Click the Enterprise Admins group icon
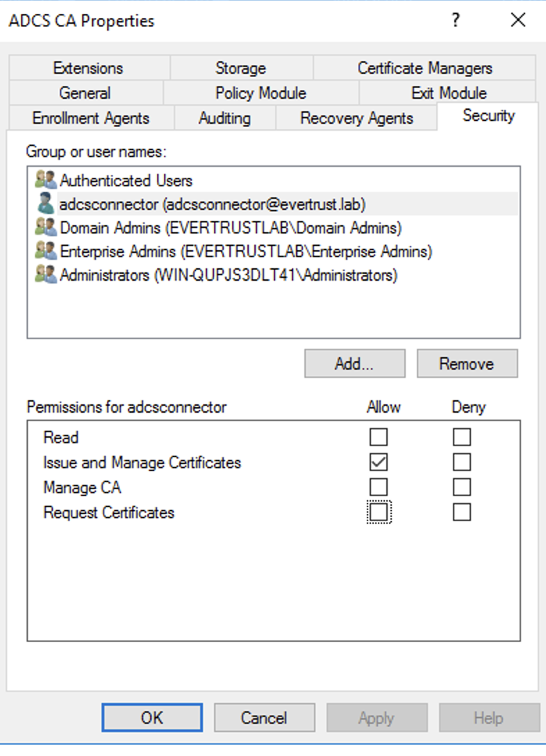546x756 pixels. [46, 251]
